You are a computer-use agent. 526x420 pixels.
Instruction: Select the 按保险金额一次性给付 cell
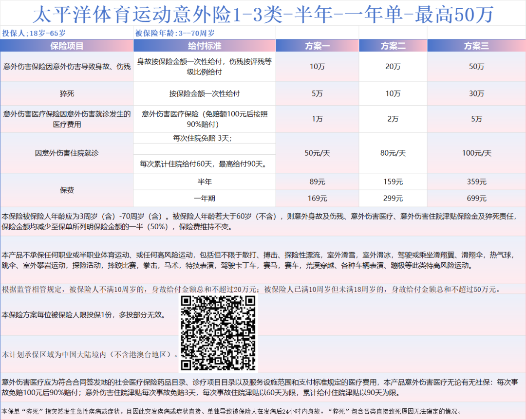pyautogui.click(x=204, y=93)
